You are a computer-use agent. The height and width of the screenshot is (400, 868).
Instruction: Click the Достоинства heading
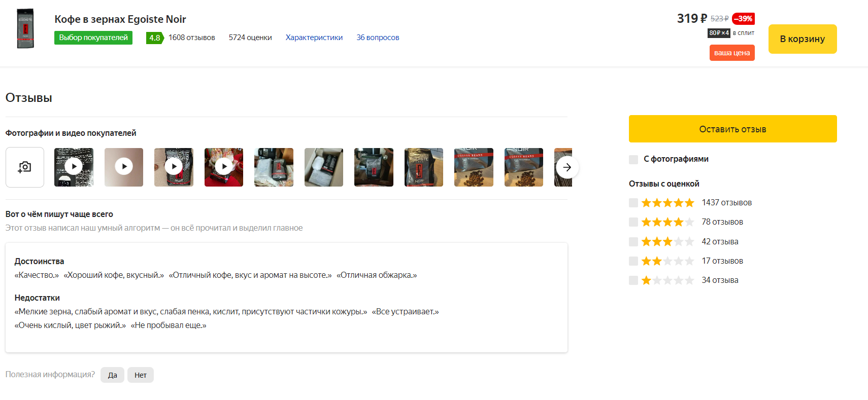pos(39,262)
